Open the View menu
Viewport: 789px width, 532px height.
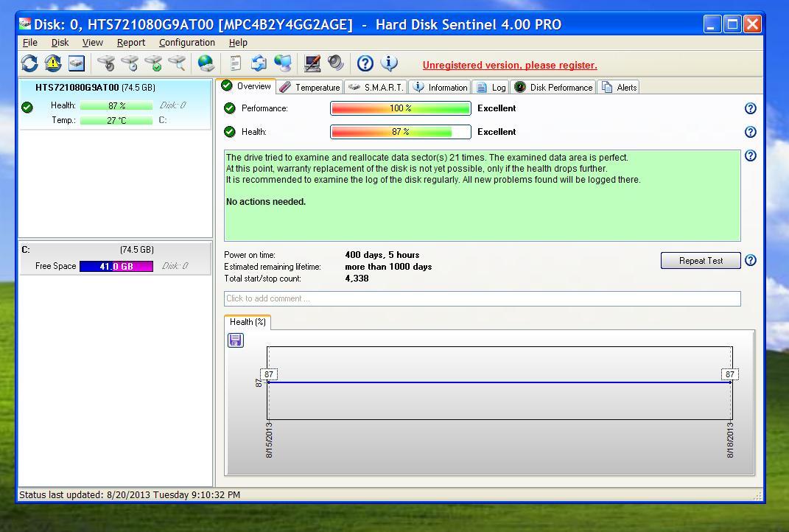pos(93,43)
